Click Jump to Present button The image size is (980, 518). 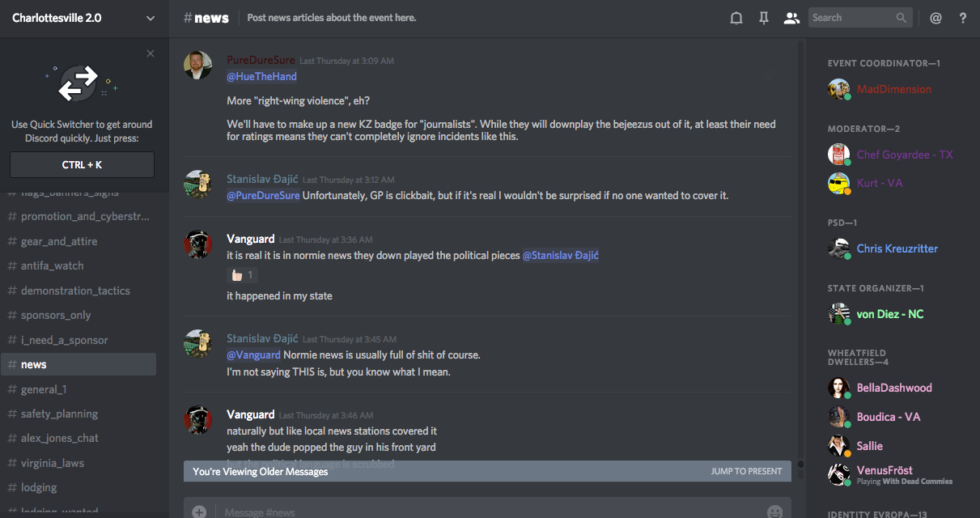pyautogui.click(x=746, y=471)
